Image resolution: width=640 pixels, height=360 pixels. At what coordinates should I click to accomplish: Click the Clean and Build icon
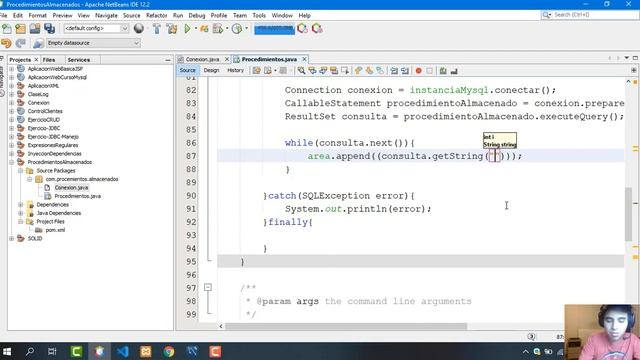click(172, 29)
